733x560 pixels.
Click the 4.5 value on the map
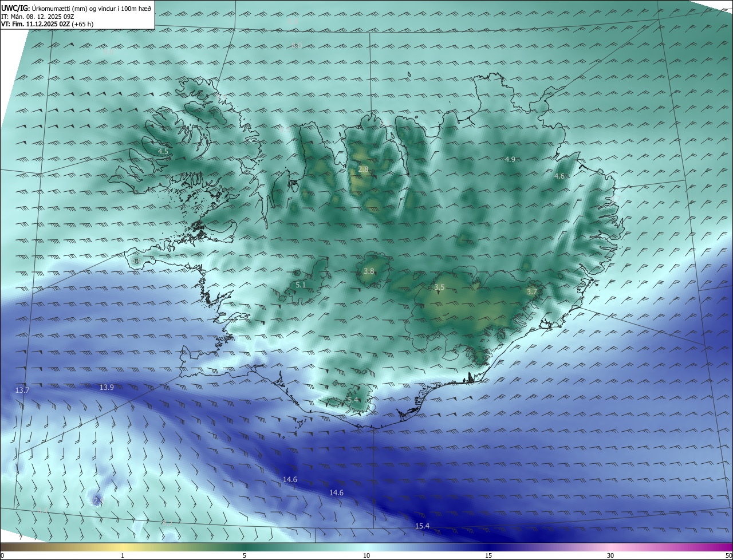(163, 152)
